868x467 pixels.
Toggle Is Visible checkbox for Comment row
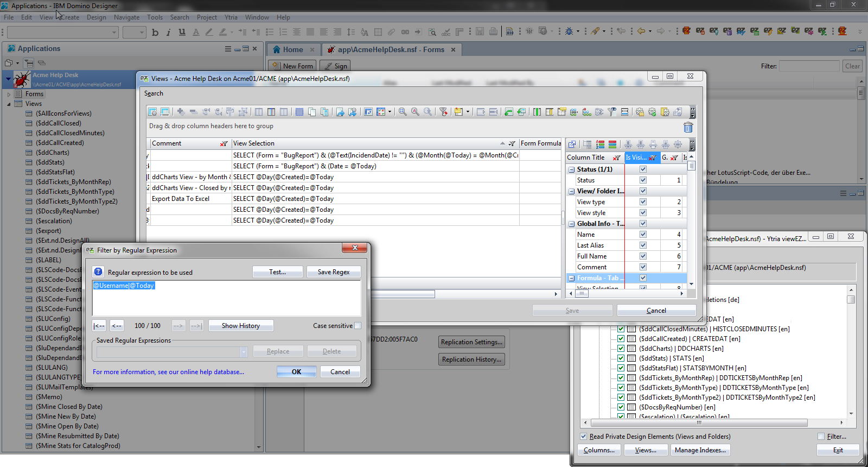(643, 267)
